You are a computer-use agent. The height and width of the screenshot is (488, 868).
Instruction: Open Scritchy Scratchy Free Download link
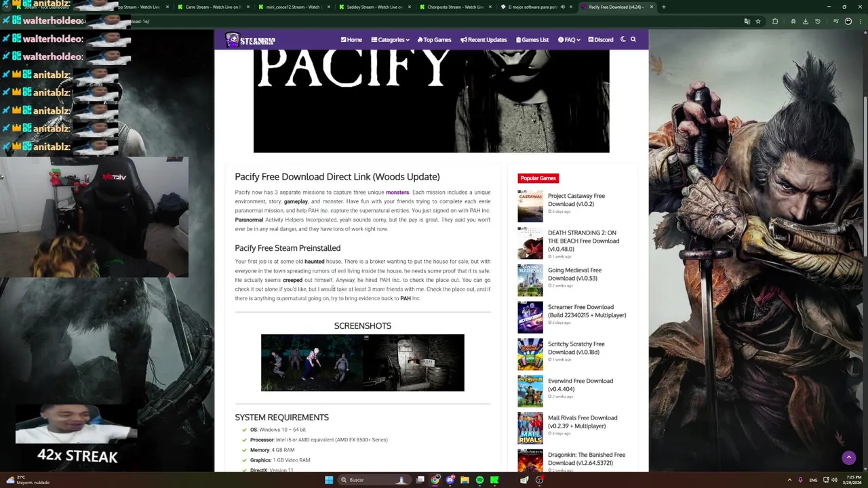pyautogui.click(x=576, y=348)
